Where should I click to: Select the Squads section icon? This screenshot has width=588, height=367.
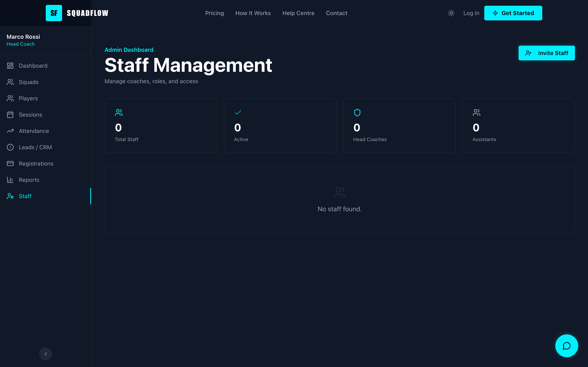(10, 82)
